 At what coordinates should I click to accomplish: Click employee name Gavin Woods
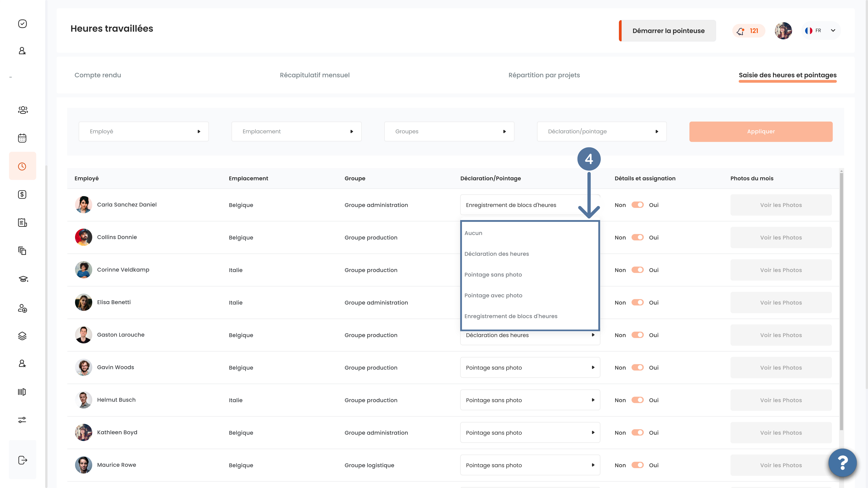pos(116,367)
